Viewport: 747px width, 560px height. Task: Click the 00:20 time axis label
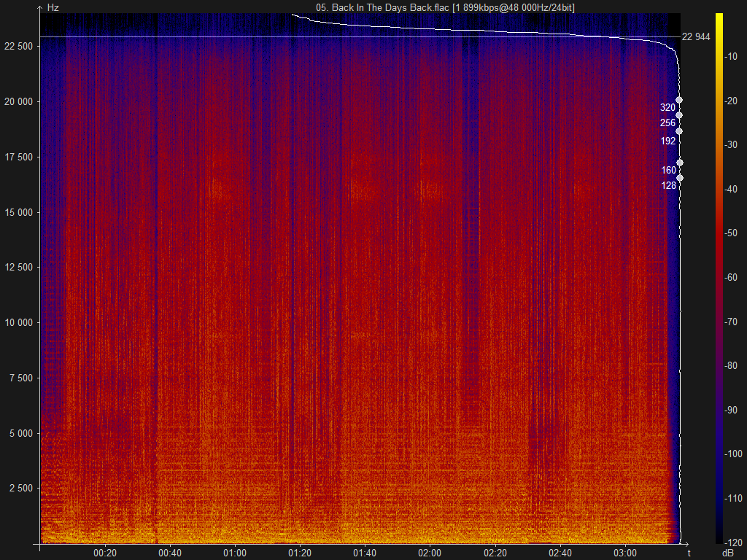(105, 553)
